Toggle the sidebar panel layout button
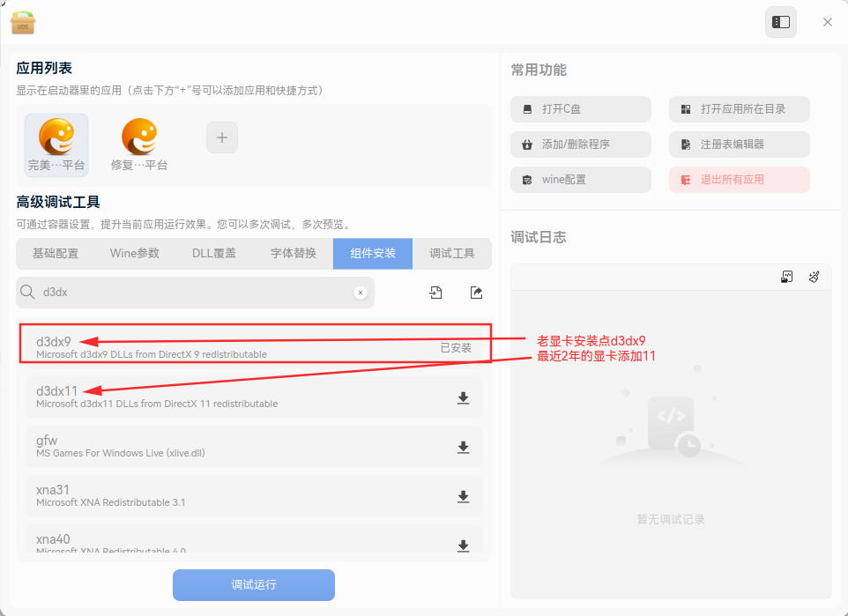Image resolution: width=848 pixels, height=616 pixels. pos(780,22)
